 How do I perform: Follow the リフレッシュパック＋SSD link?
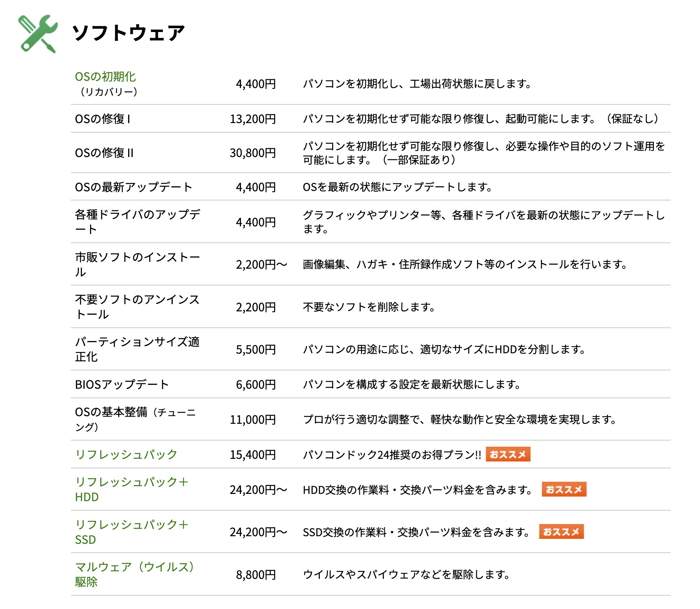tap(132, 532)
